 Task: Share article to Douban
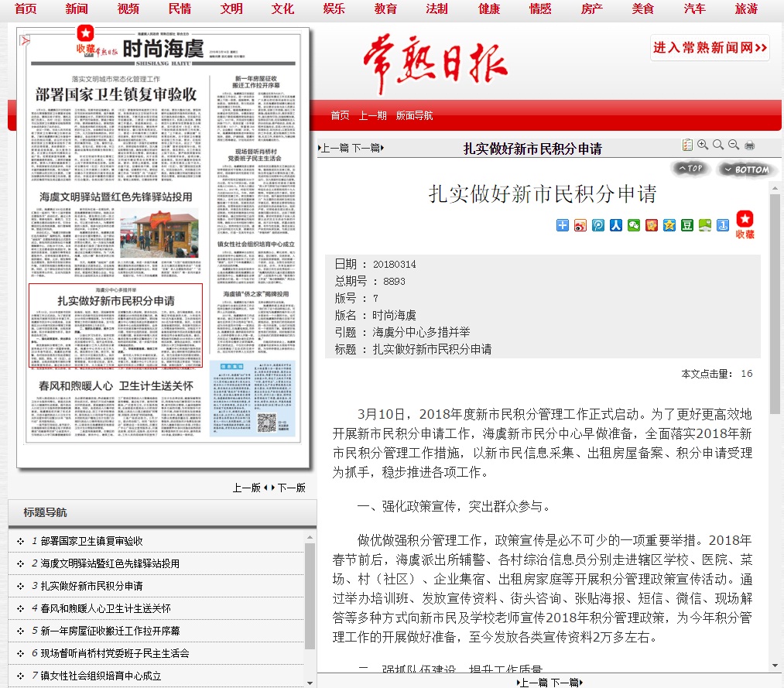687,225
